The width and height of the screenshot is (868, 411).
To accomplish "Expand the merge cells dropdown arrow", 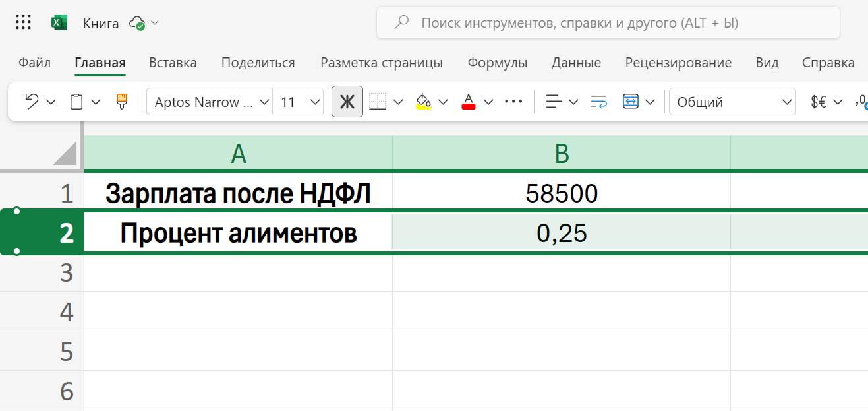I will [x=650, y=101].
